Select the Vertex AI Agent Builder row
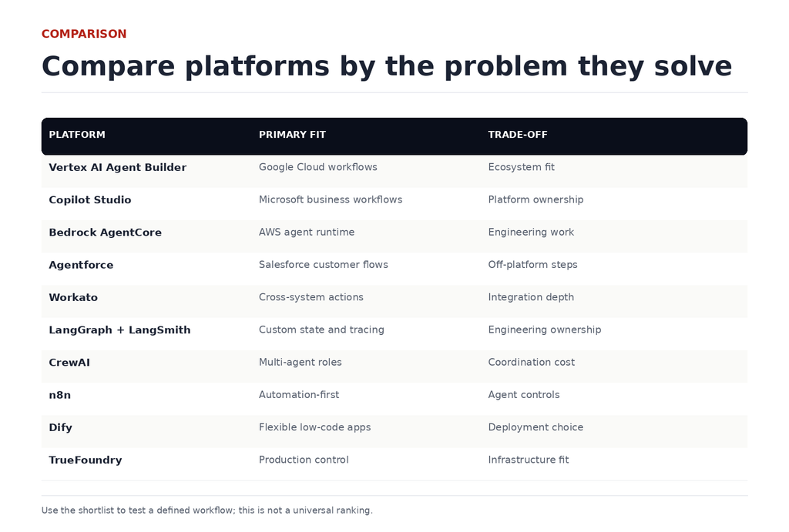789x532 pixels. click(x=394, y=171)
